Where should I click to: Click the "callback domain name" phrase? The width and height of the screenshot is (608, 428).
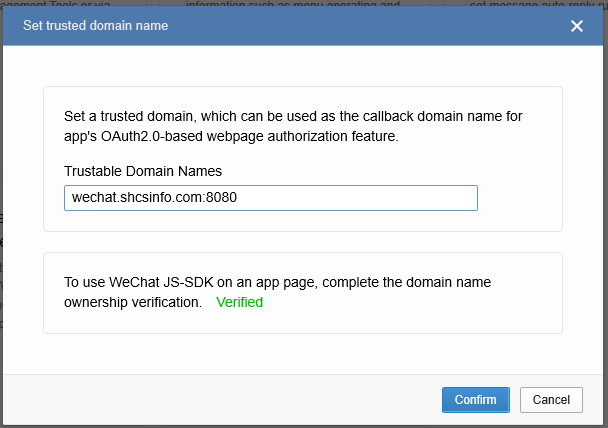pyautogui.click(x=428, y=117)
